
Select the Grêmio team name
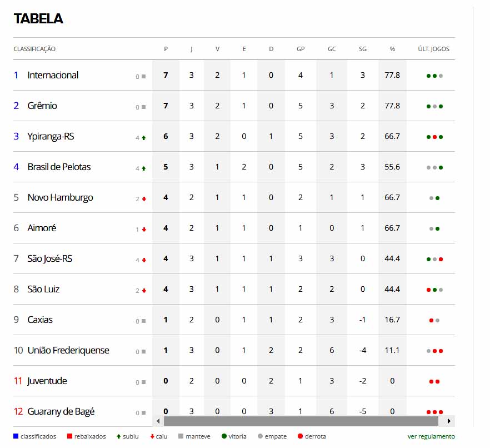42,106
